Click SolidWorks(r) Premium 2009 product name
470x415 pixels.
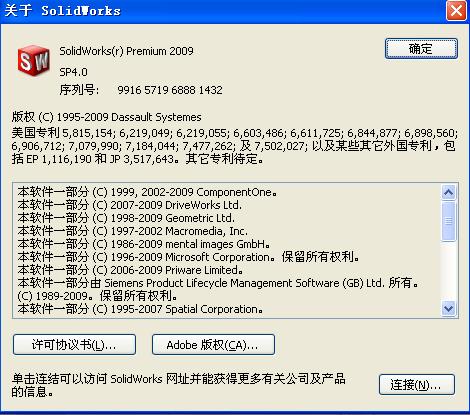point(126,51)
